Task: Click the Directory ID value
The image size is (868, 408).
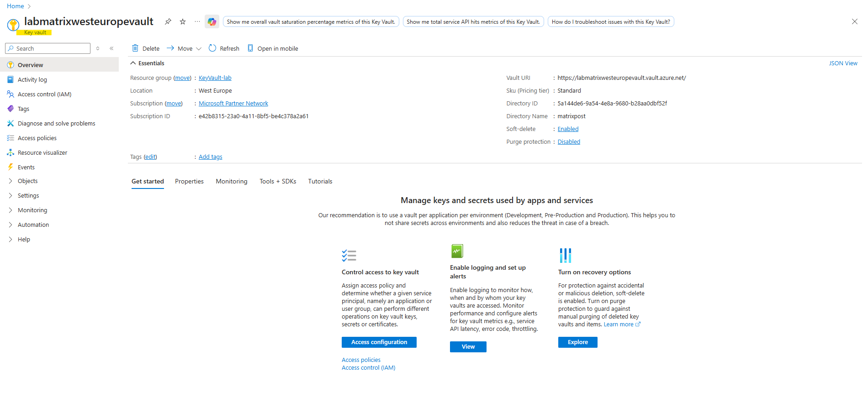Action: click(612, 104)
